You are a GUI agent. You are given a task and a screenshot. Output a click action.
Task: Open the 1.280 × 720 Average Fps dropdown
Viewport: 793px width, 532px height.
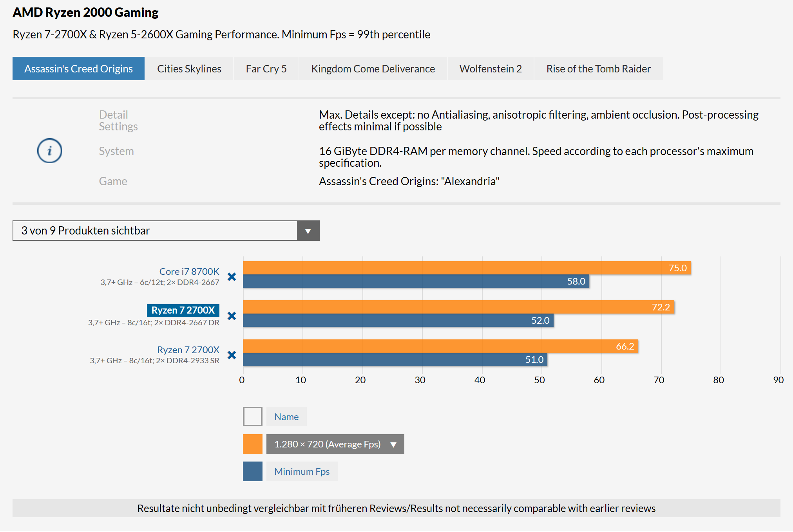coord(335,444)
